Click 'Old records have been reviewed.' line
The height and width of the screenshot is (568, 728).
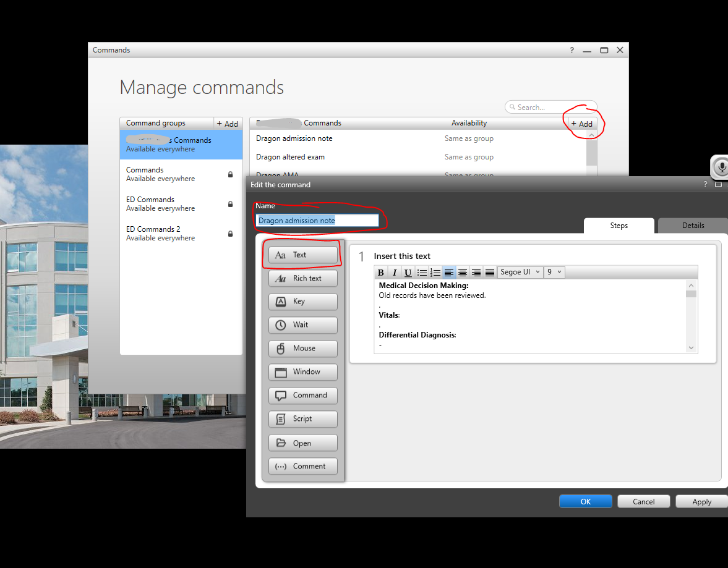tap(432, 295)
